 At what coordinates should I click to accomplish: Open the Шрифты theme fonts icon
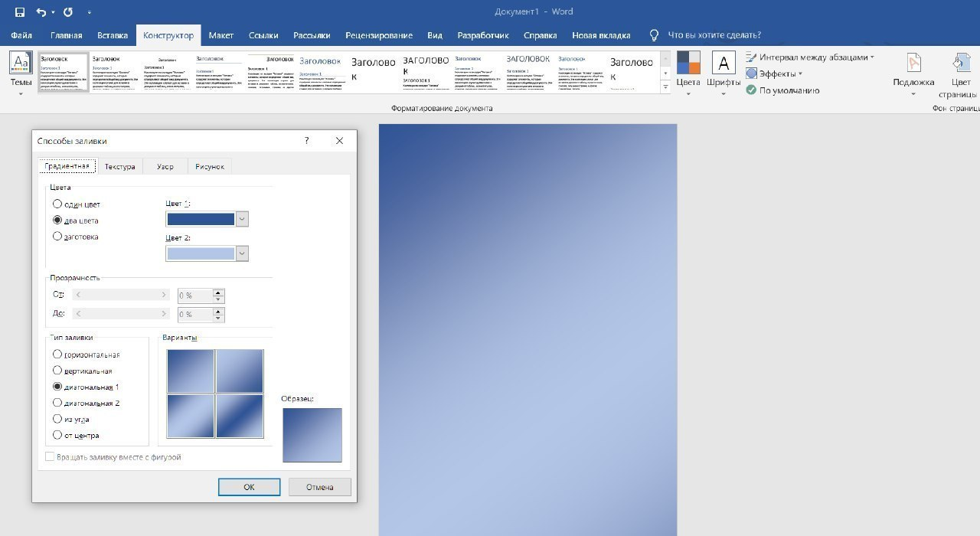(724, 63)
